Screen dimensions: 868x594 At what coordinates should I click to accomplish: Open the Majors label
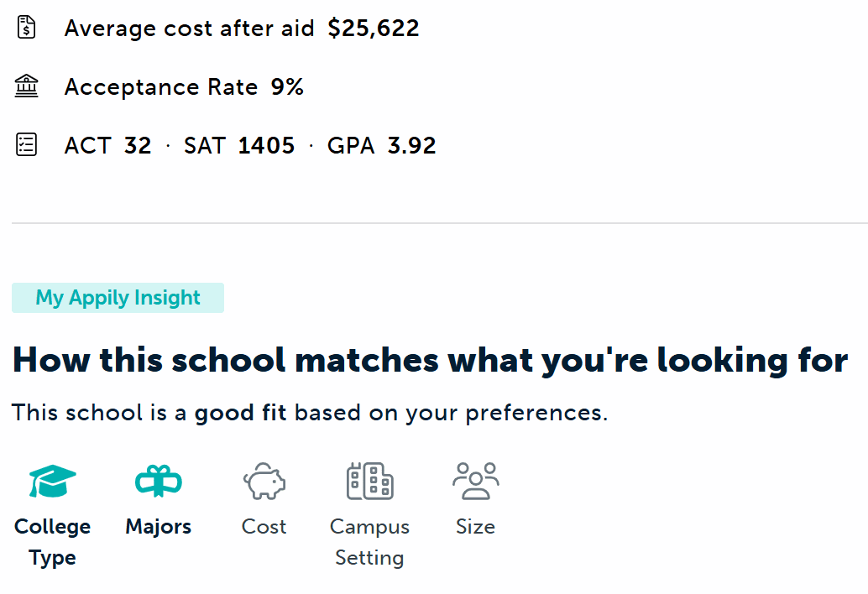pos(159,527)
